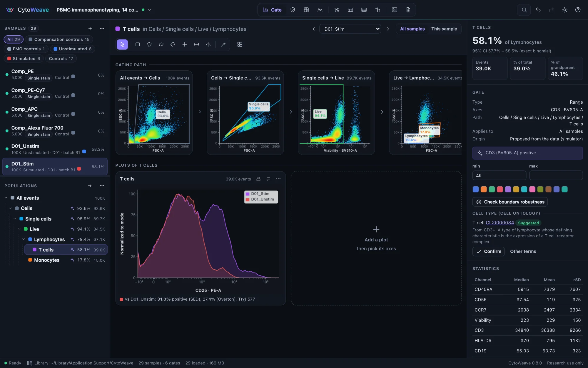588x368 pixels.
Task: Open the sliders compensation view in top toolbar
Action: click(377, 10)
